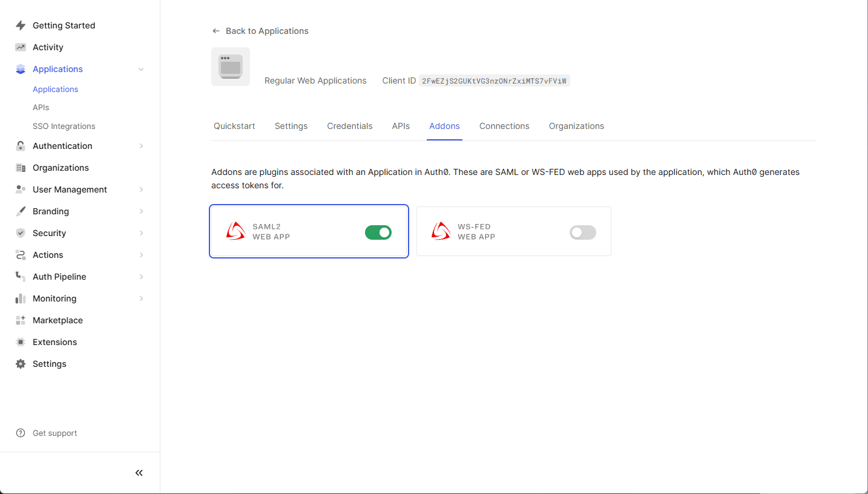Enable the WS-FED Web App toggle
This screenshot has width=868, height=494.
click(583, 232)
